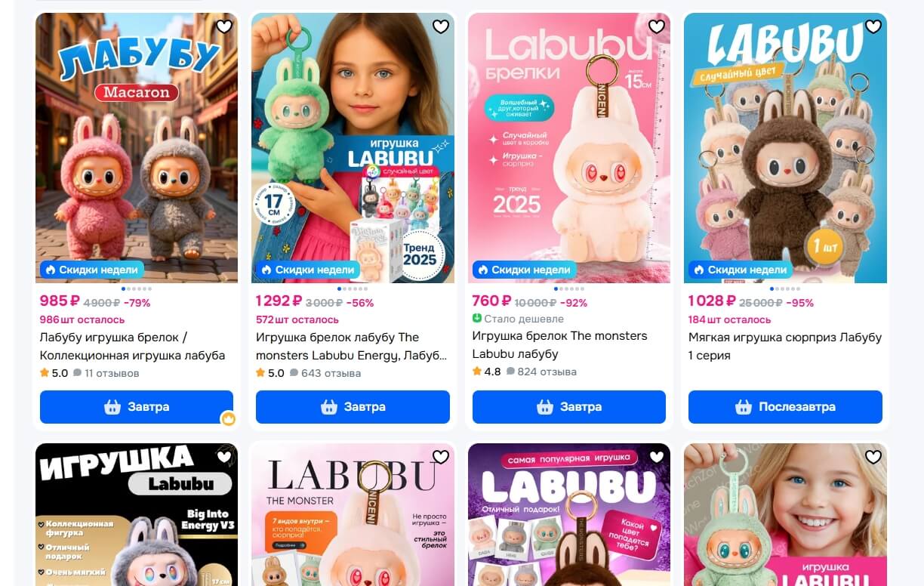Toggle heart on the 760 ₽ Labubu брелки card

pyautogui.click(x=657, y=26)
